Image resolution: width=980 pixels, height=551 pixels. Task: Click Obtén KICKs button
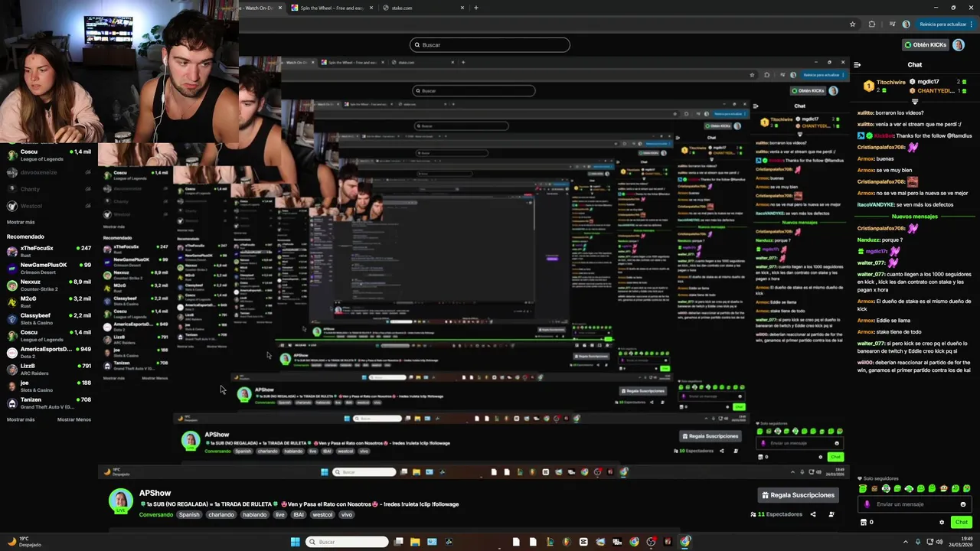coord(925,44)
